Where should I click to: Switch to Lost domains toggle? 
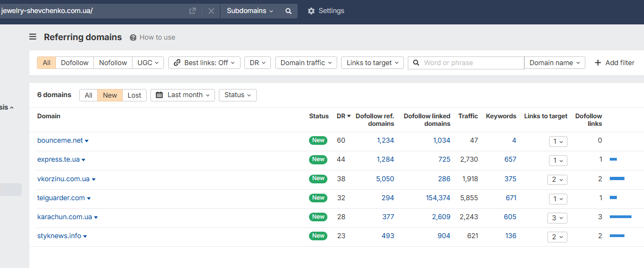pyautogui.click(x=134, y=95)
